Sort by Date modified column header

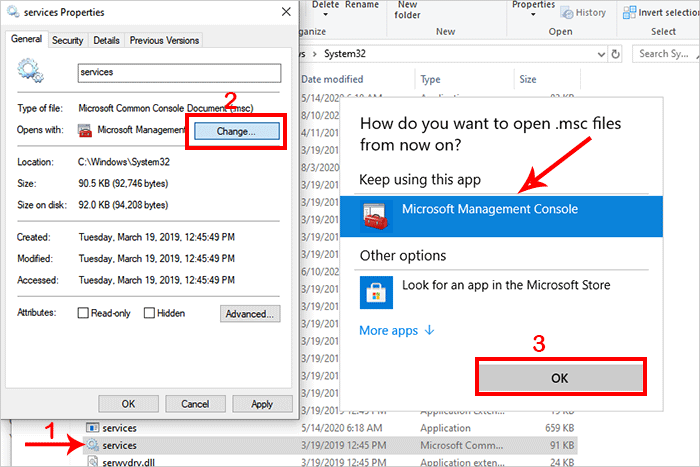(332, 79)
